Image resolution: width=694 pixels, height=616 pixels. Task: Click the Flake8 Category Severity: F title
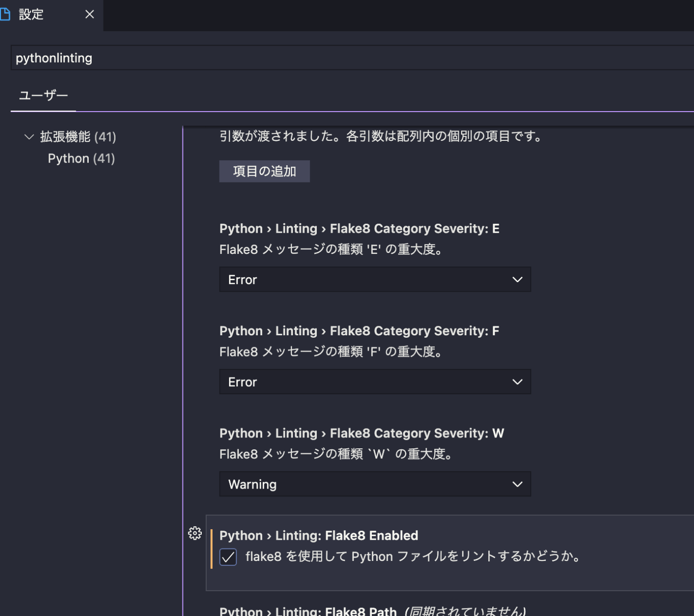coord(359,331)
